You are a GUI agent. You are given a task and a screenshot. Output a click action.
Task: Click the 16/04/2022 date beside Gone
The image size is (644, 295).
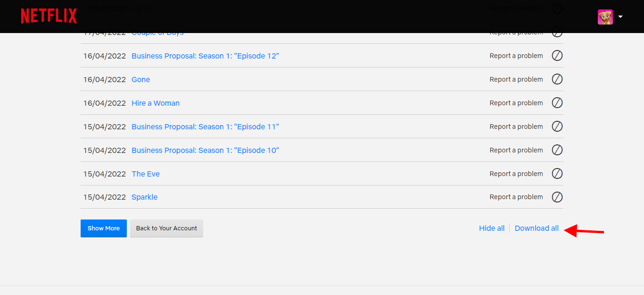click(105, 79)
